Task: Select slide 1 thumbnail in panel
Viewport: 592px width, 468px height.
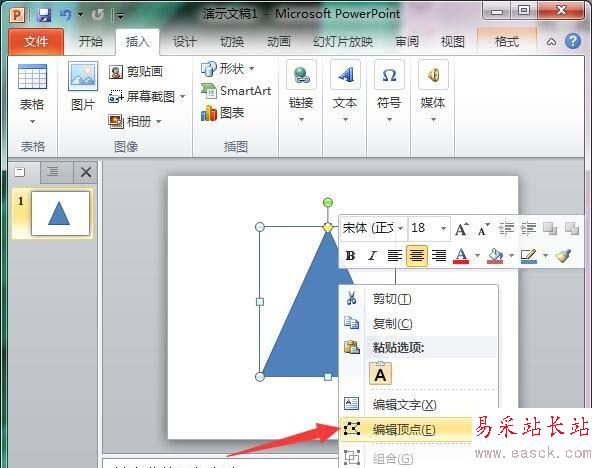Action: 60,213
